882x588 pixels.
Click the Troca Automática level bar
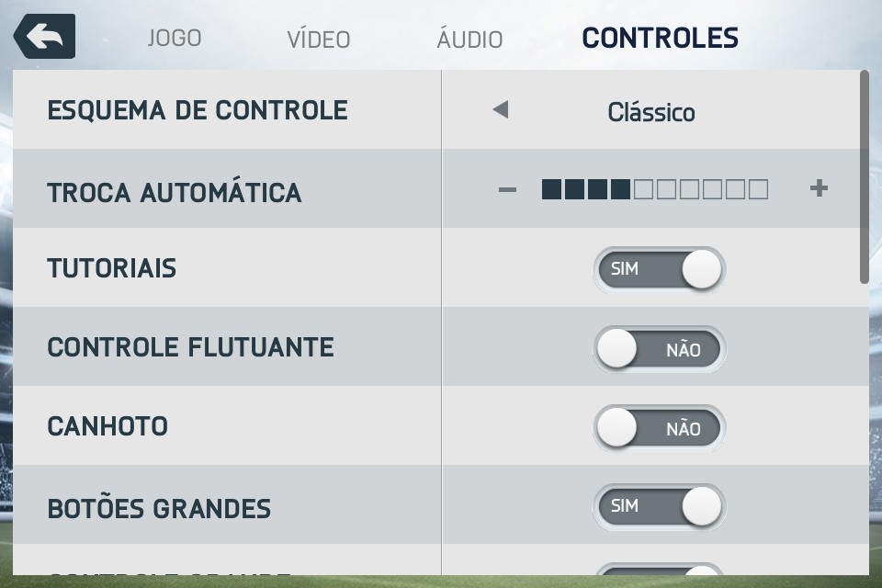tap(654, 190)
